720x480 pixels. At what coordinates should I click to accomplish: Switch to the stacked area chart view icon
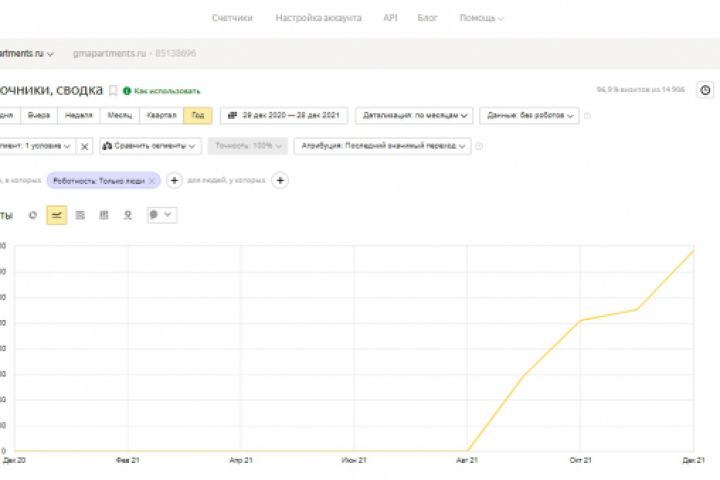pos(80,215)
